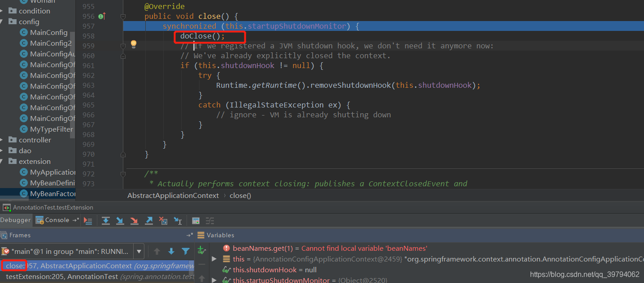Switch to the Debugger tab
This screenshot has height=283, width=644.
click(x=16, y=220)
